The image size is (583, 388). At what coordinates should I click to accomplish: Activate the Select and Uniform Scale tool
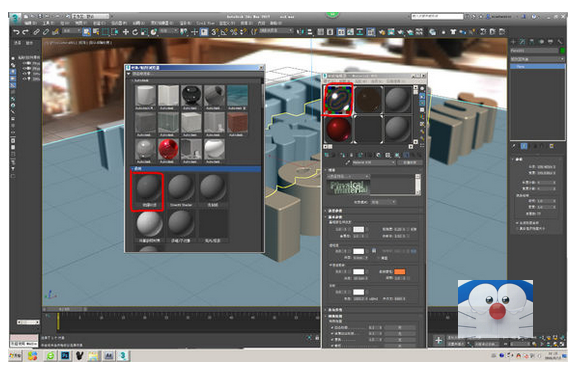(x=144, y=32)
